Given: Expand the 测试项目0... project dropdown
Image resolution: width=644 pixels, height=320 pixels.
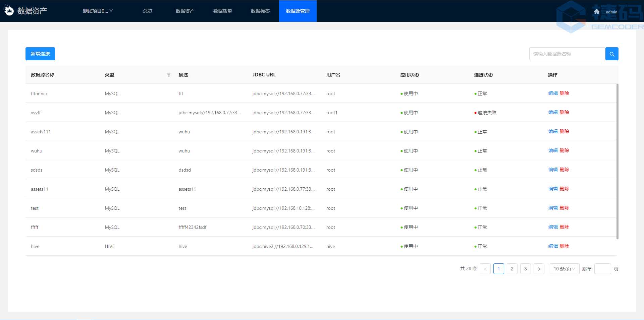Looking at the screenshot, I should point(98,11).
